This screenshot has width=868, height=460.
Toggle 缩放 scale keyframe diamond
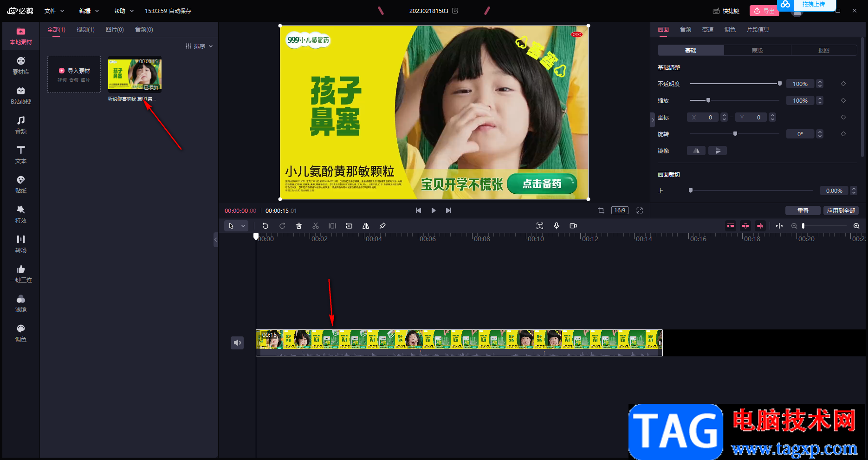click(x=843, y=100)
